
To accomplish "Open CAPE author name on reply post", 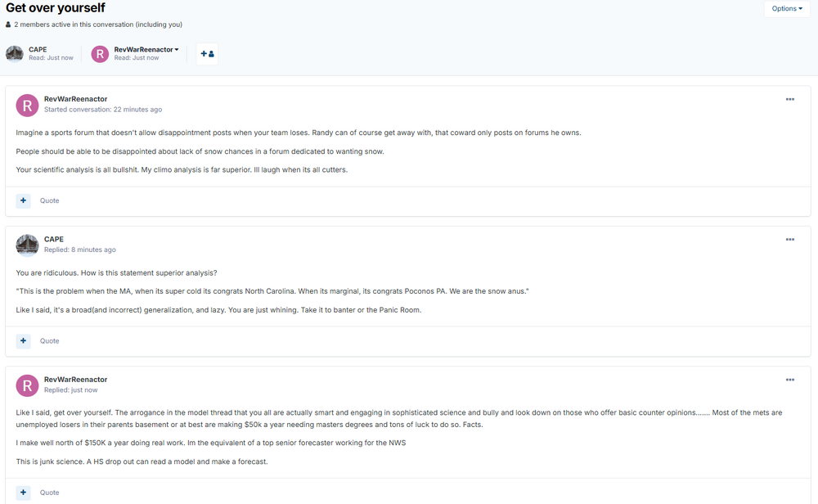I will click(x=53, y=240).
